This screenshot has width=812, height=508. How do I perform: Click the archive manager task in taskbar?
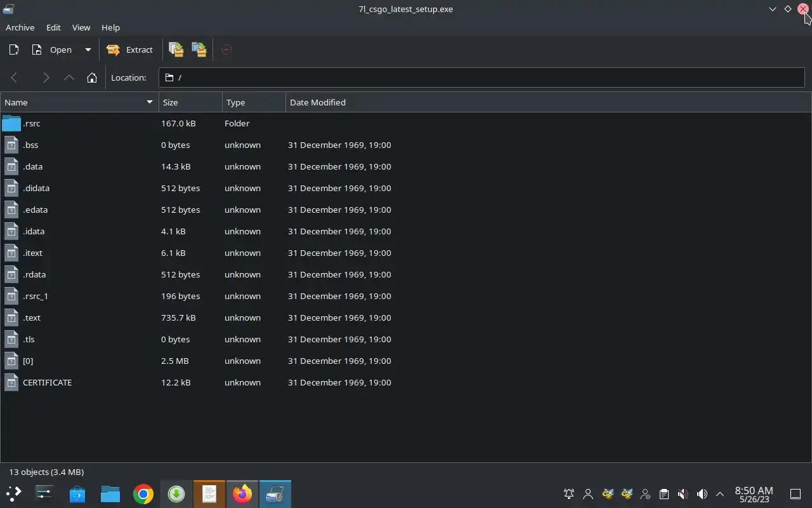click(x=275, y=493)
